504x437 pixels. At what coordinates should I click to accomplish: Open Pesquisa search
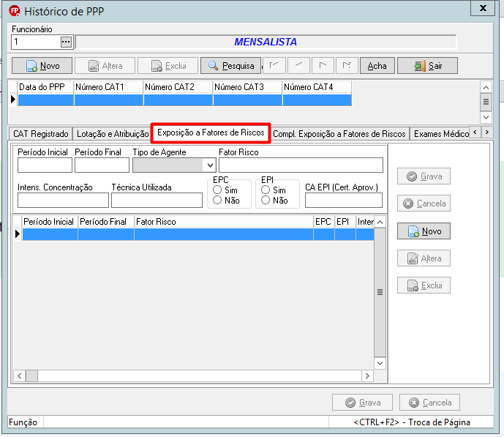[x=230, y=66]
